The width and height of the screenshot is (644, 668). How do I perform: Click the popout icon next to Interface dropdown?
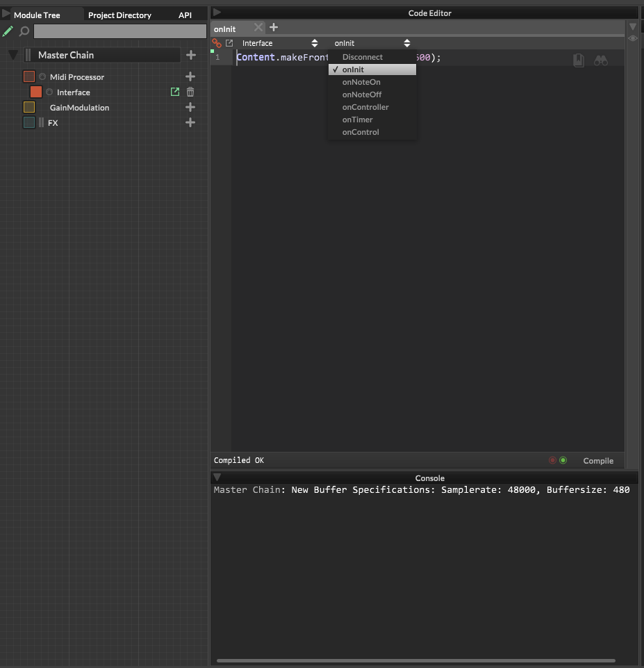click(229, 43)
